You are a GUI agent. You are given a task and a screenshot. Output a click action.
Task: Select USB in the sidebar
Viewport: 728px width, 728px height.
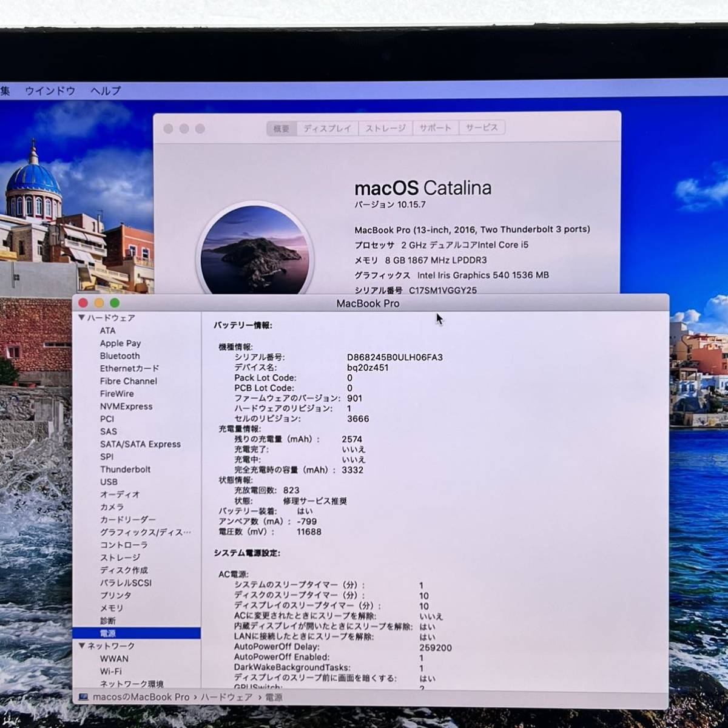coord(109,482)
